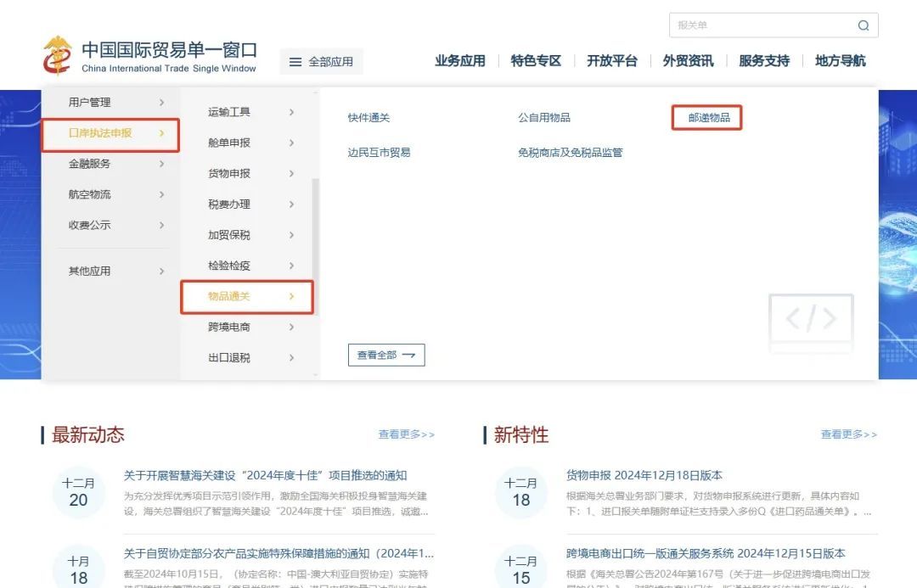Open the 边民互市贸易 link
This screenshot has width=917, height=588.
pyautogui.click(x=379, y=153)
